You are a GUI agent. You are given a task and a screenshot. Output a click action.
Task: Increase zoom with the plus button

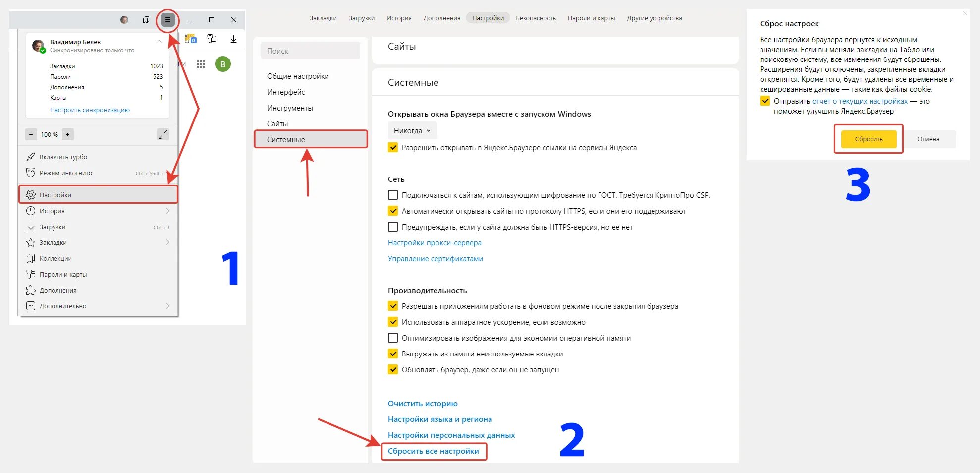pyautogui.click(x=68, y=134)
